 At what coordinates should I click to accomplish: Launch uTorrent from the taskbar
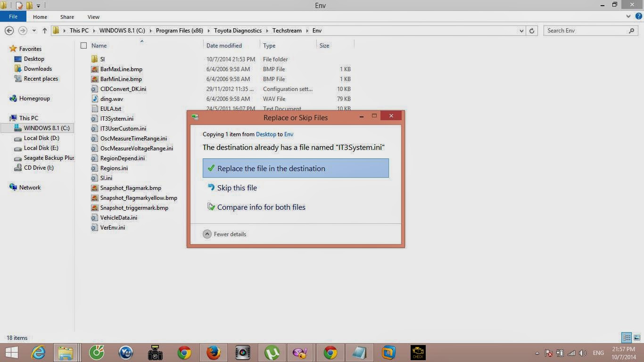pos(272,353)
